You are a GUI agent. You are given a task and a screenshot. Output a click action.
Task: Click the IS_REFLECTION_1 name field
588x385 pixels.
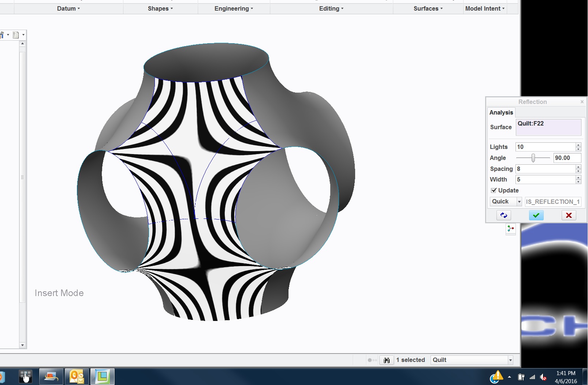553,202
